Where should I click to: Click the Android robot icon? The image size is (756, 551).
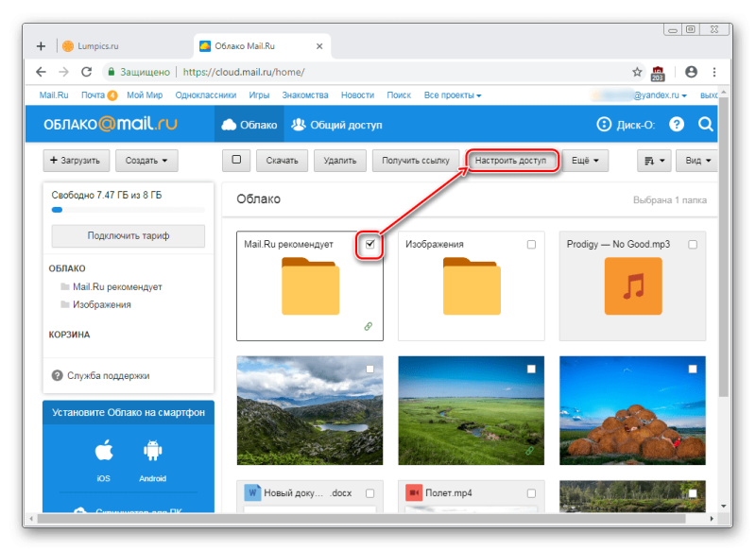pyautogui.click(x=152, y=450)
